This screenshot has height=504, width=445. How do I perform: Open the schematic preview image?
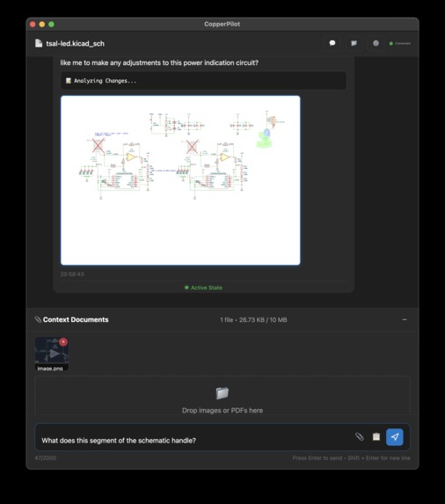click(180, 180)
